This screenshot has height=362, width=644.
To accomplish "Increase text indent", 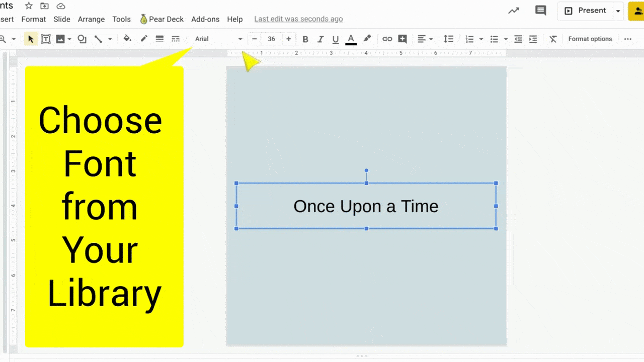I will click(x=533, y=39).
